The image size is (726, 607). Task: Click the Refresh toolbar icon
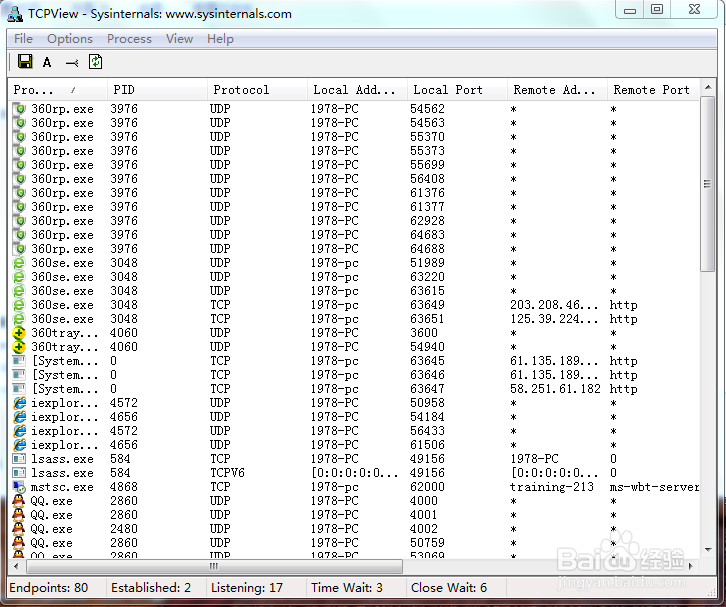[x=95, y=62]
